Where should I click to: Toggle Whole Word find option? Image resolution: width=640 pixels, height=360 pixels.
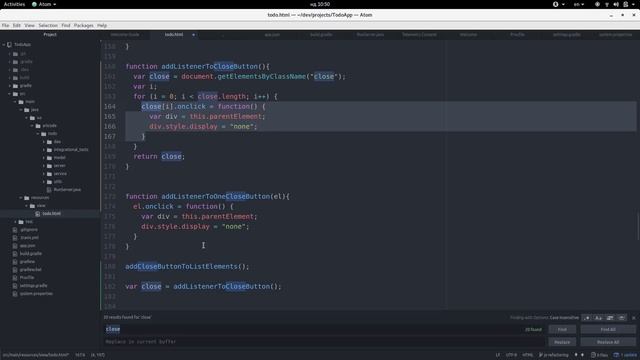[621, 318]
